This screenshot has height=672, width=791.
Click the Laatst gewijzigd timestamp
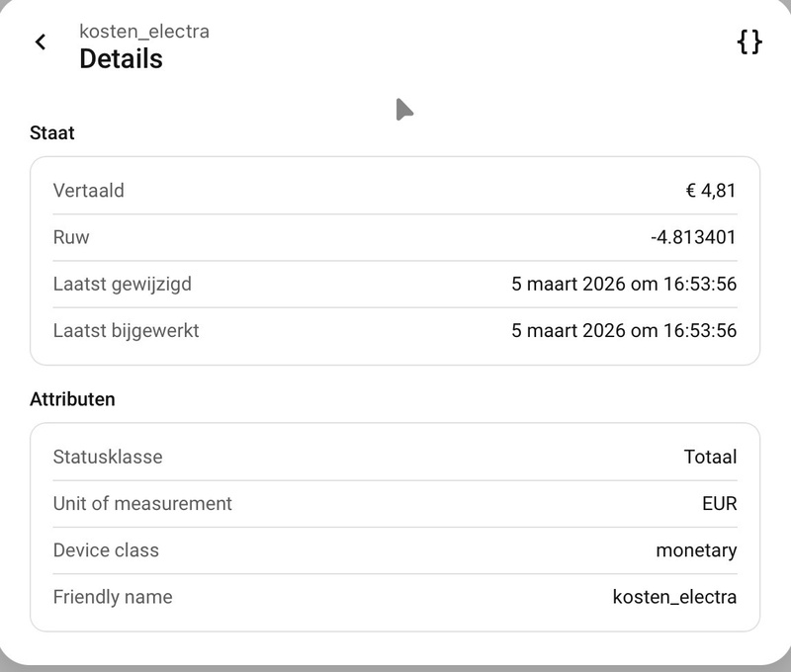(x=624, y=285)
